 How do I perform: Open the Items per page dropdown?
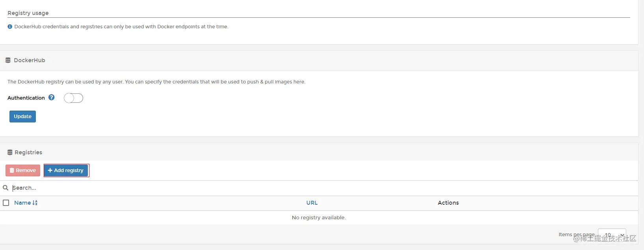tap(612, 235)
